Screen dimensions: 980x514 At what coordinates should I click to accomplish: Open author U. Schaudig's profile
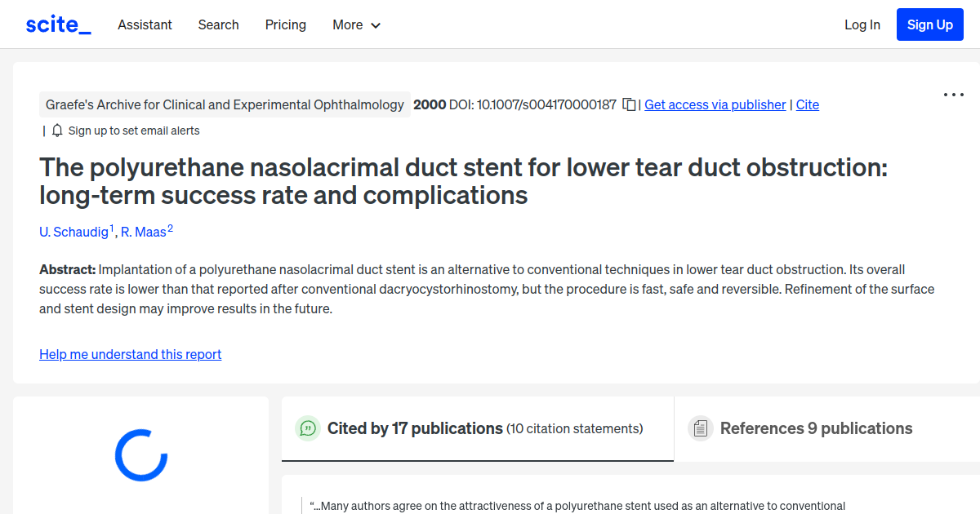pos(74,232)
